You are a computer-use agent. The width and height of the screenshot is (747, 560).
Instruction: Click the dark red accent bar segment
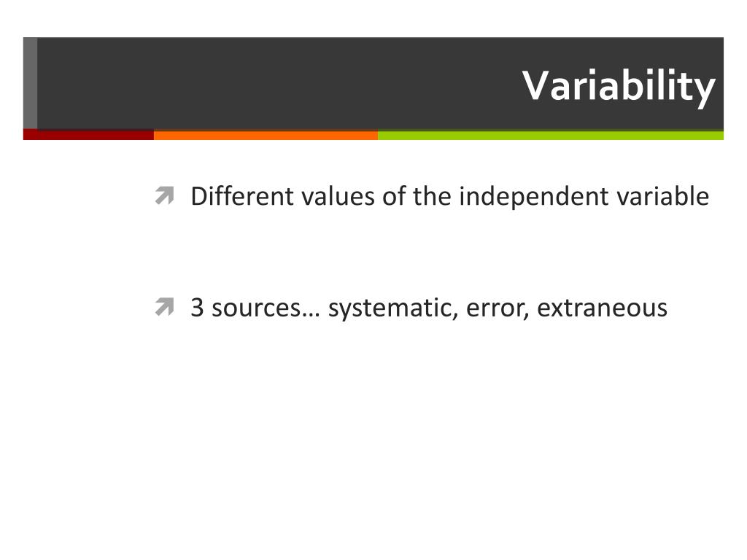(88, 135)
